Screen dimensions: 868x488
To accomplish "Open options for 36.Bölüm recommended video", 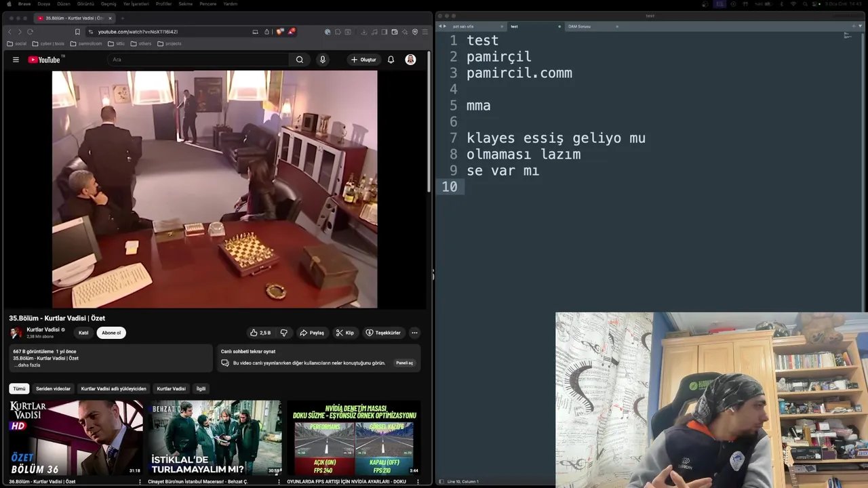I will point(140,481).
